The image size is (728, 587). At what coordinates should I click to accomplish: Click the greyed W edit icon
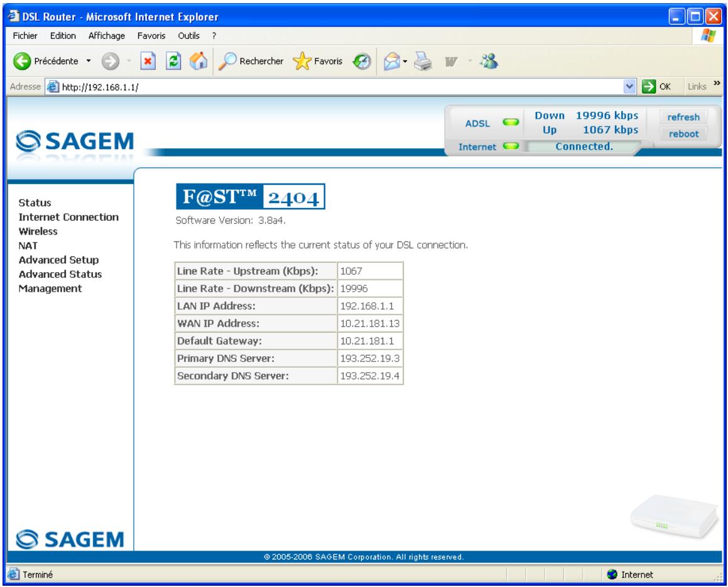[x=450, y=62]
